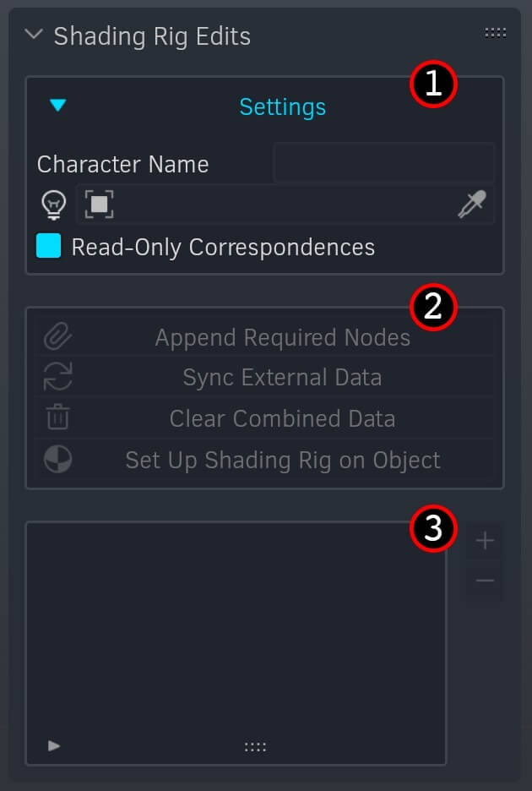Collapse the Settings section triangle

(58, 105)
